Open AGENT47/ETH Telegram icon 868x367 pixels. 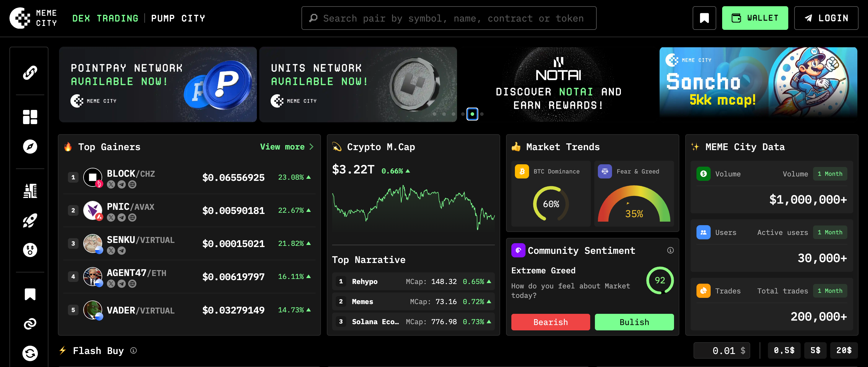[x=122, y=284]
